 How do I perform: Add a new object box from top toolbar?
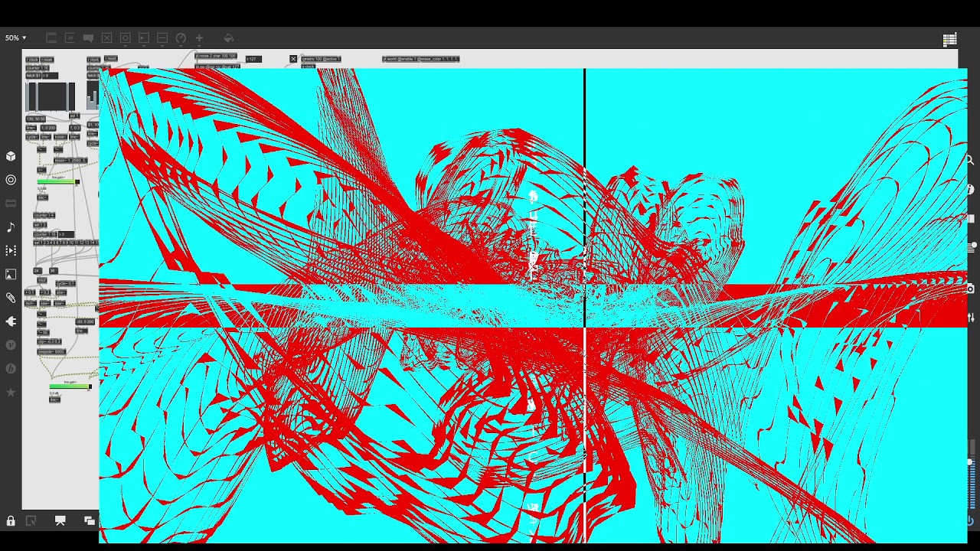tap(51, 37)
